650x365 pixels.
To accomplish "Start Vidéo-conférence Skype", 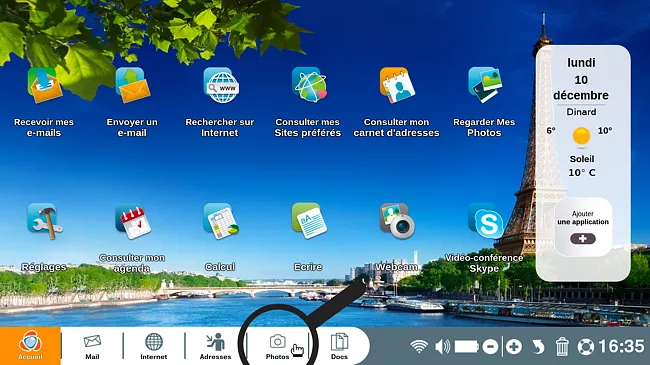I will (x=486, y=221).
